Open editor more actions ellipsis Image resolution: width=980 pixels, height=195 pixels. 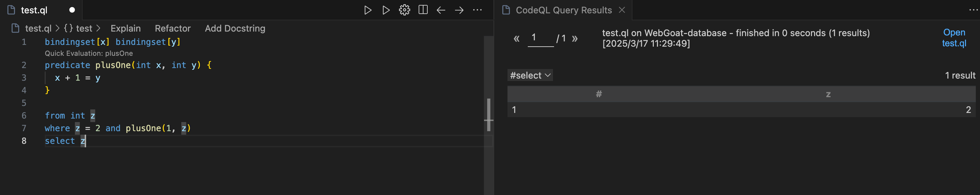[x=477, y=10]
